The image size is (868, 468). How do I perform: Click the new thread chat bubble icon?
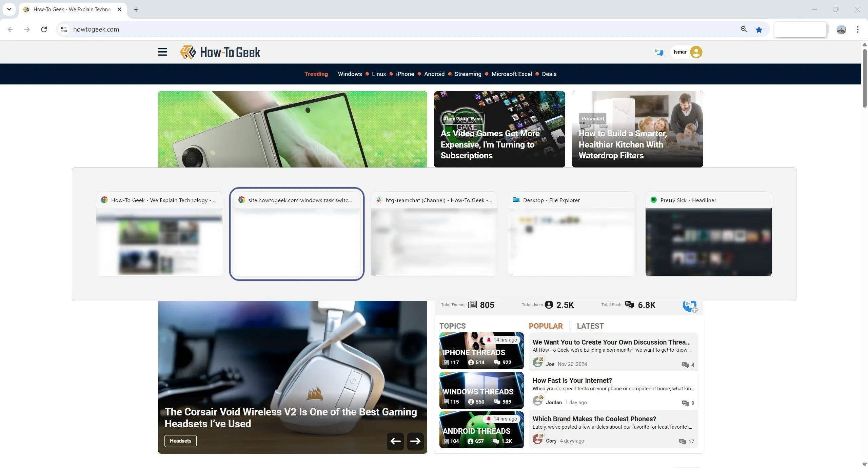coord(690,306)
